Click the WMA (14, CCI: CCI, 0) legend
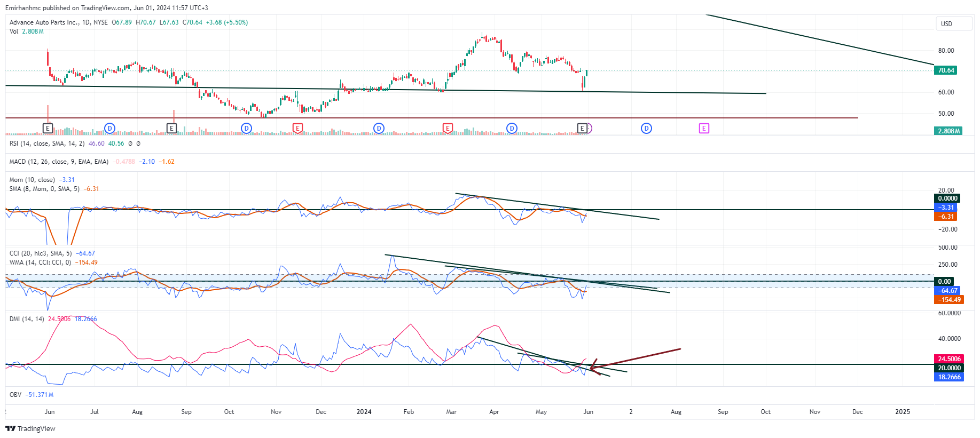The width and height of the screenshot is (980, 438). (x=40, y=262)
